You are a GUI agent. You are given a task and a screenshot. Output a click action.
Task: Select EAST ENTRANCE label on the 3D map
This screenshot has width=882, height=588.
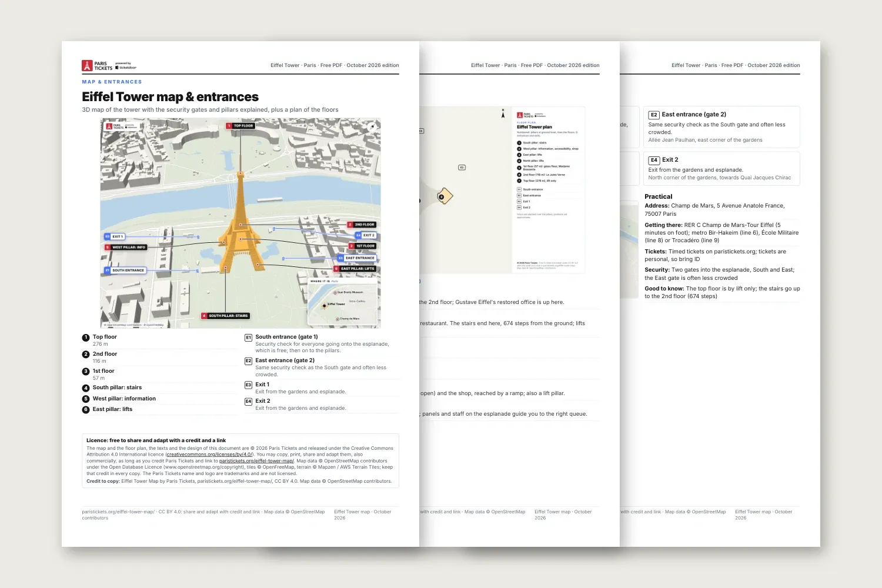pos(357,258)
